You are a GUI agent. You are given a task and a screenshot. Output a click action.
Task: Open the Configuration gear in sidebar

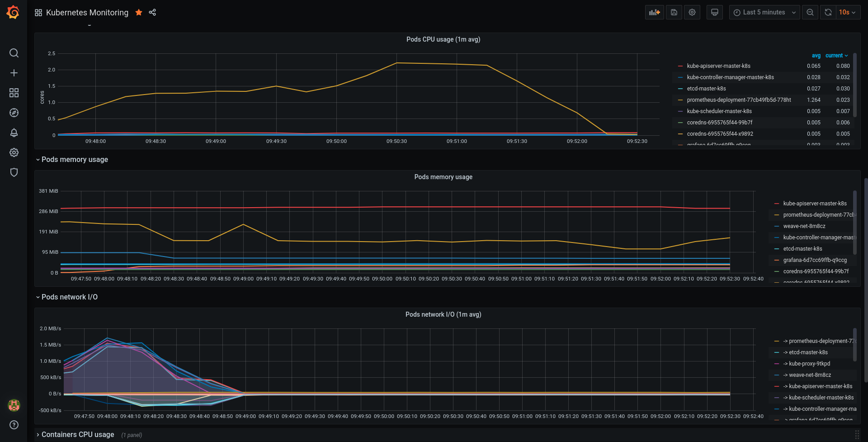tap(14, 152)
